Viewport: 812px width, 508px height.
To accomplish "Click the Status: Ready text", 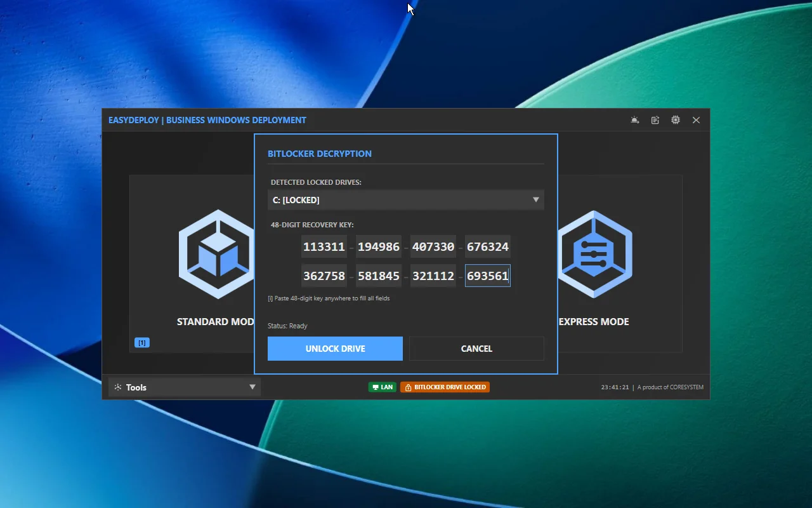I will click(287, 326).
